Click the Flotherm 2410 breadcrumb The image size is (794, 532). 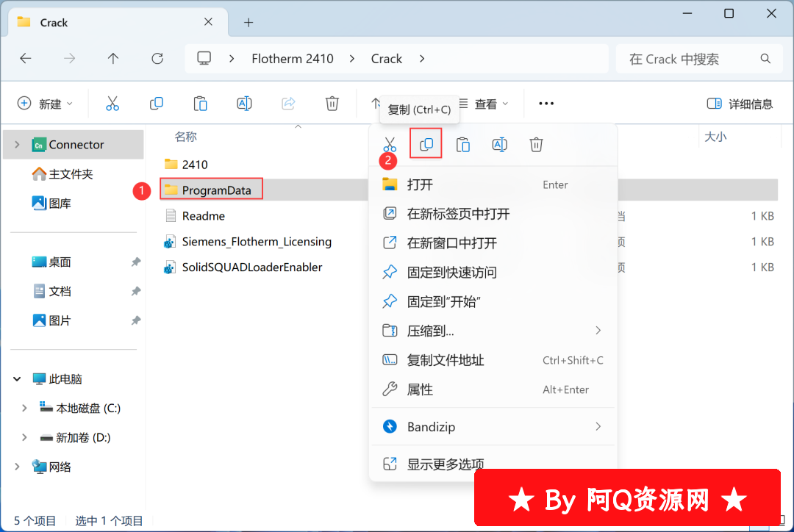[293, 59]
